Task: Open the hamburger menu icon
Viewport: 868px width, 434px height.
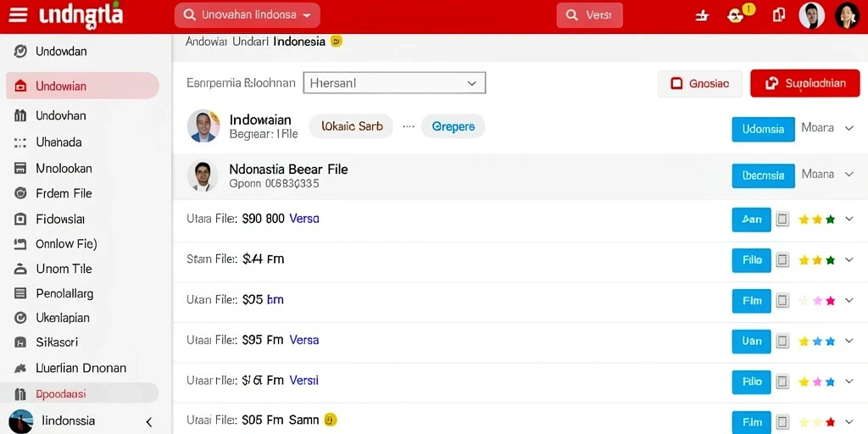Action: pos(18,15)
